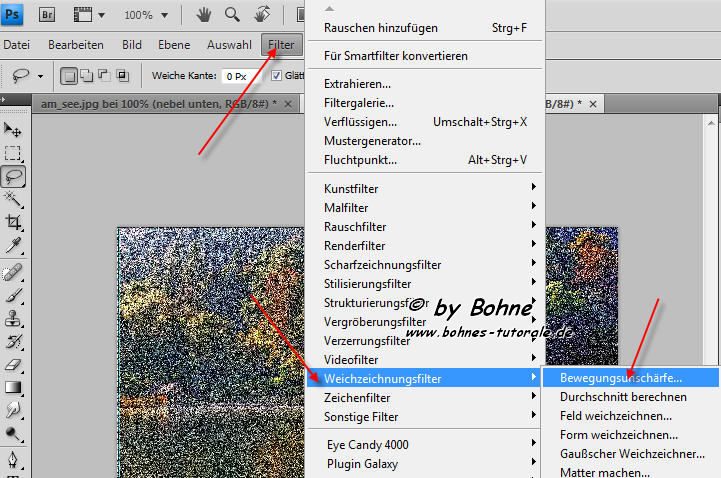Select the Clone Stamp tool
This screenshot has width=721, height=478.
14,319
